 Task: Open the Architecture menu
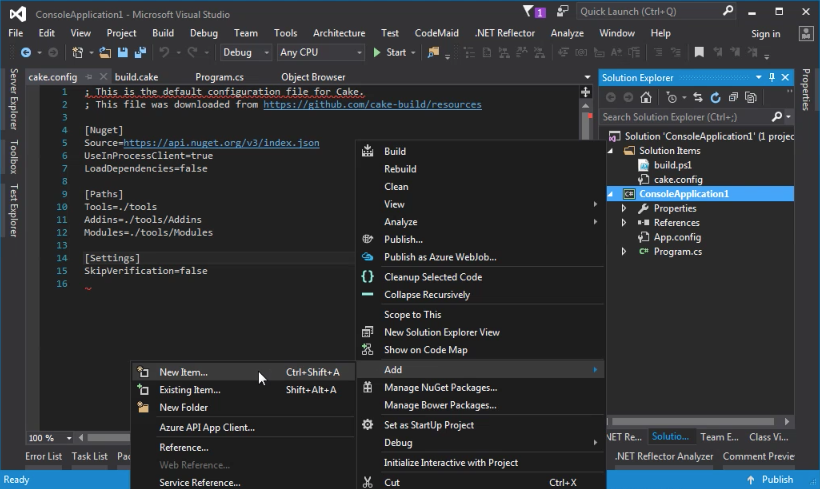point(339,33)
